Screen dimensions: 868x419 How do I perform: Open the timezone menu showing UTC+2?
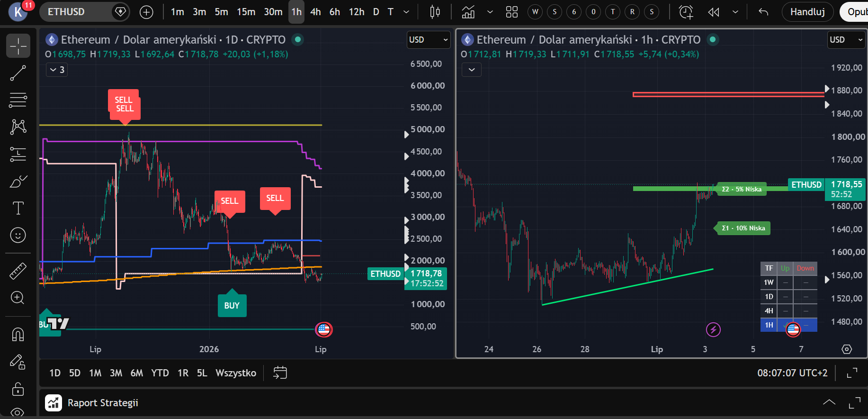coord(792,373)
